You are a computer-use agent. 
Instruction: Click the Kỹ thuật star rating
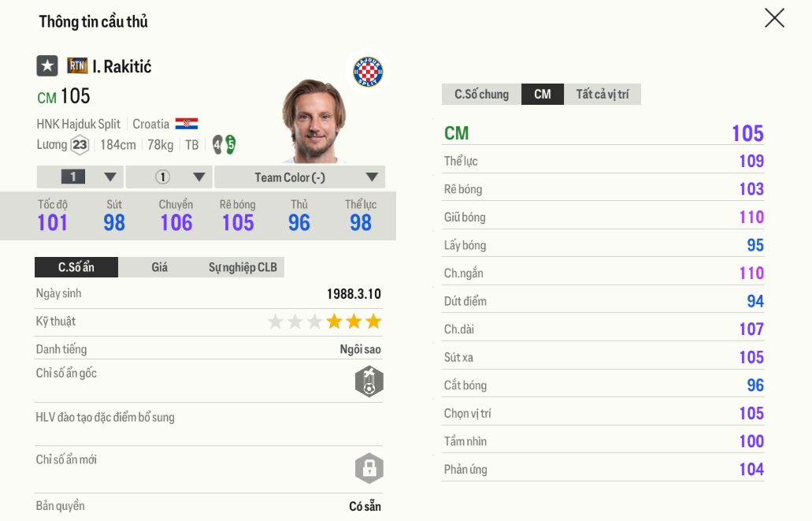pyautogui.click(x=324, y=322)
